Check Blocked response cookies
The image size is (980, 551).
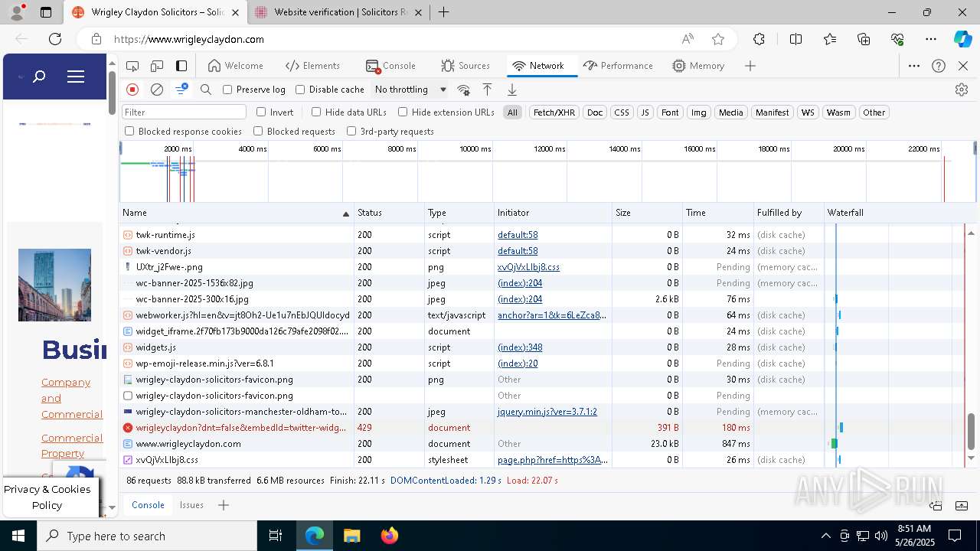click(x=129, y=131)
